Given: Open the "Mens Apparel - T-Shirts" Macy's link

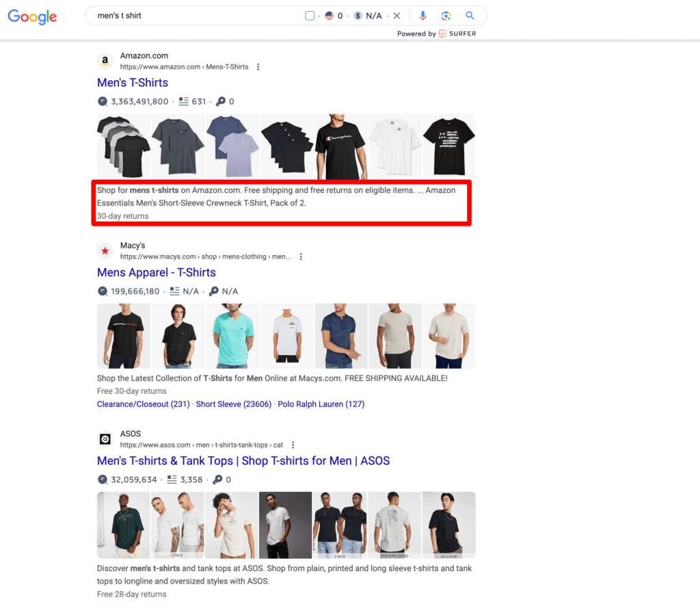Looking at the screenshot, I should [157, 272].
